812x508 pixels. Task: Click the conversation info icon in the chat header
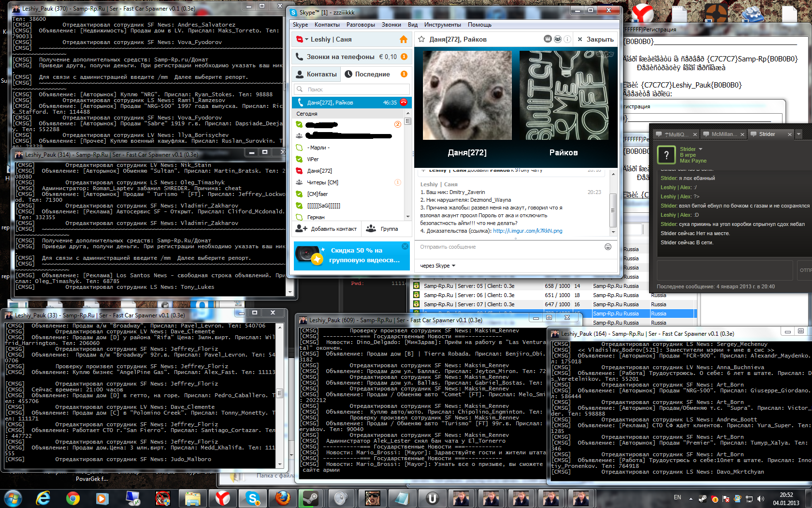(567, 39)
